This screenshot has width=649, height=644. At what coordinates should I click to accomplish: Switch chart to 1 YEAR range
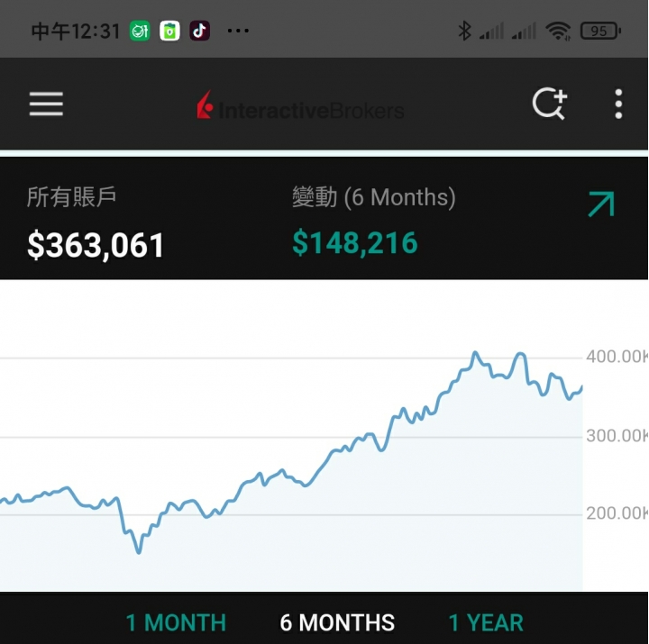click(486, 622)
